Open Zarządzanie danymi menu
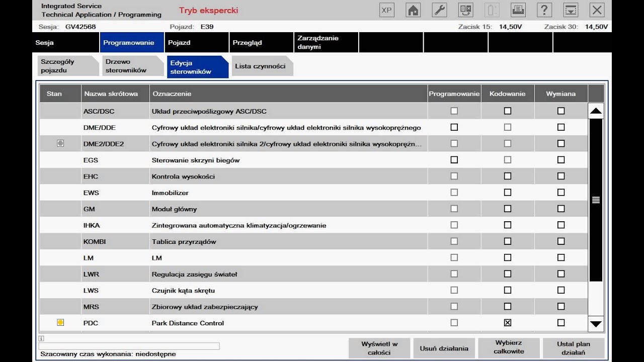 click(x=326, y=43)
